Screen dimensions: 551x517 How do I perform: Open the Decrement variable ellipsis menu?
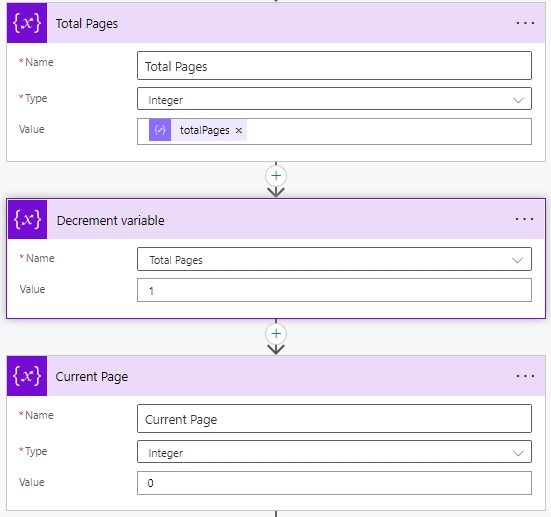(x=524, y=219)
